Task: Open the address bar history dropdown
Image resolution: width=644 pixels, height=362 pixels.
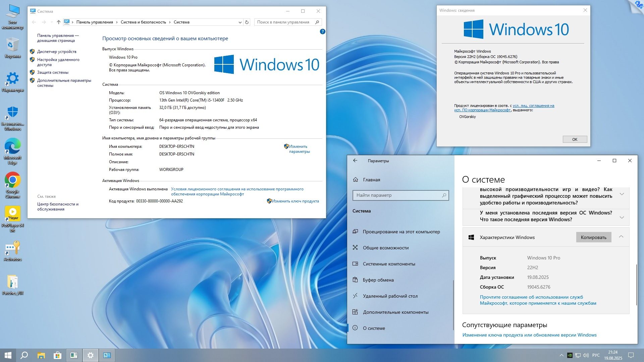Action: 240,22
